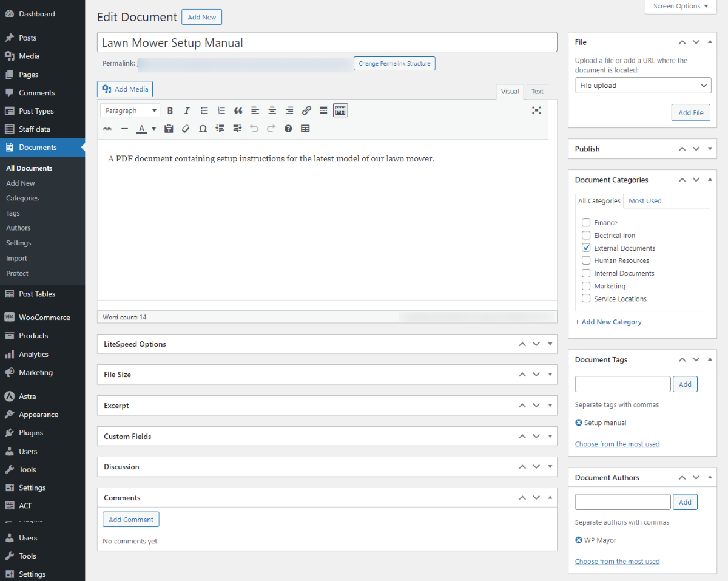
Task: Check the Marketing category
Action: (x=586, y=286)
